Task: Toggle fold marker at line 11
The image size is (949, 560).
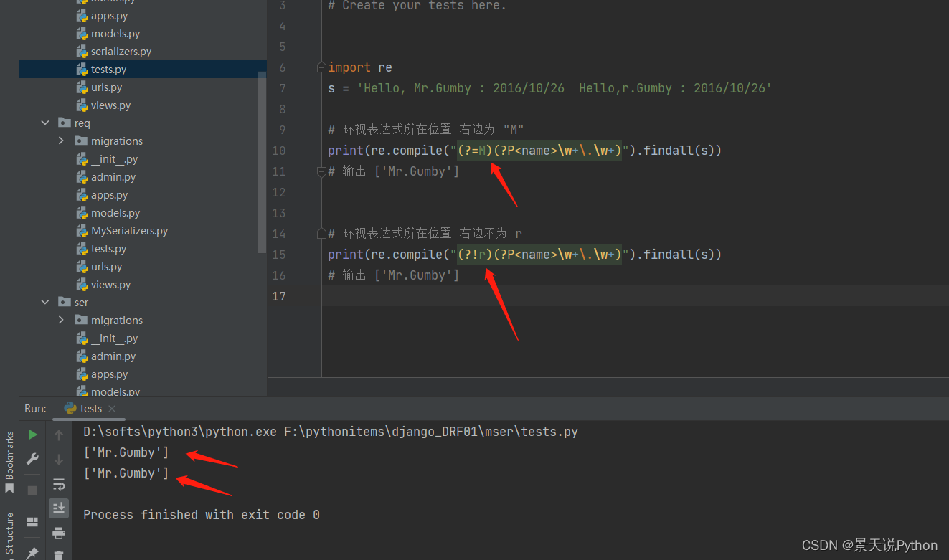Action: pyautogui.click(x=322, y=171)
